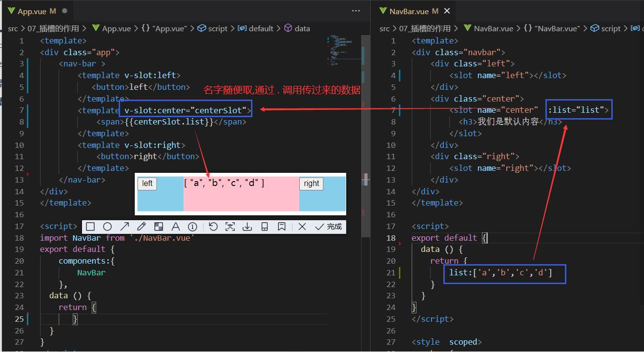Click div class="center" code line
644x352 pixels.
(478, 99)
